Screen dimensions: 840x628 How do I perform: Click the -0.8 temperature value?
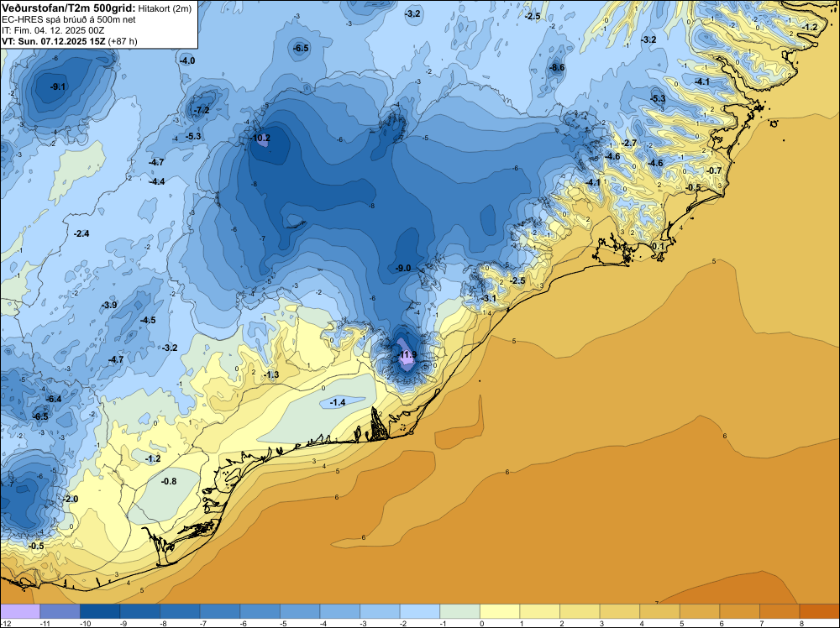point(169,482)
